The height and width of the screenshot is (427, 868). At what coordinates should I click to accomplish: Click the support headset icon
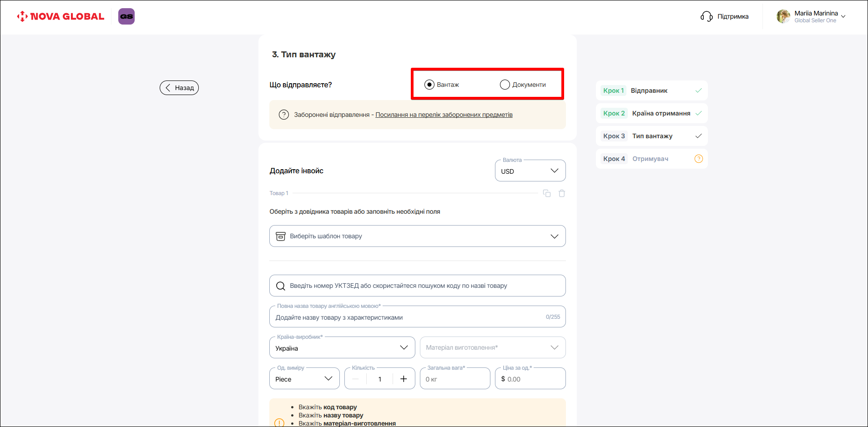(x=706, y=16)
